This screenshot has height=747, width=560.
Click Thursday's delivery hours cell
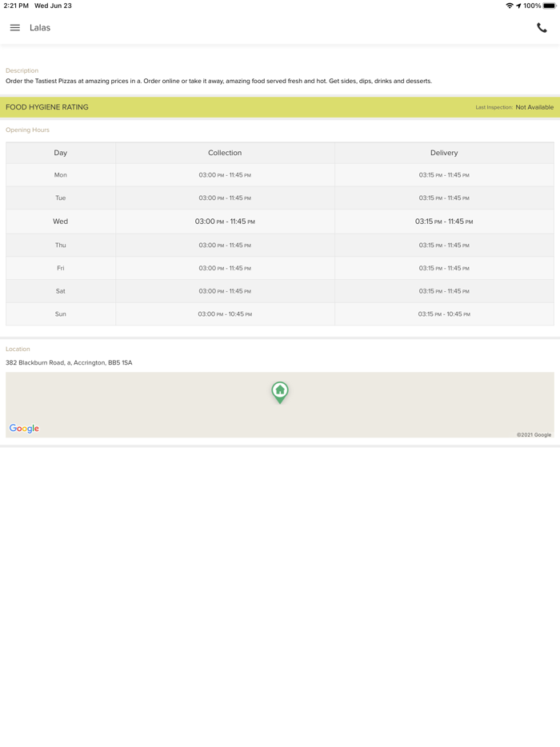point(444,245)
